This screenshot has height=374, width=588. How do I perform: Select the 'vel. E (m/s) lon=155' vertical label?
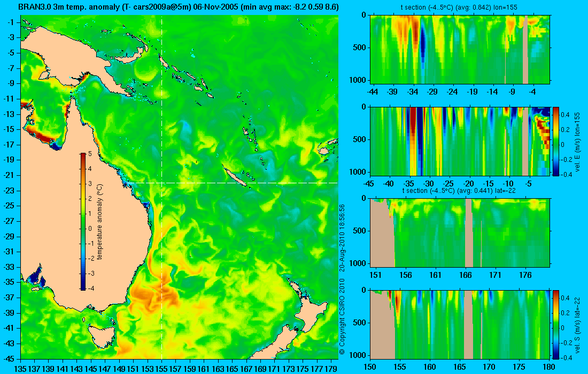coord(577,142)
